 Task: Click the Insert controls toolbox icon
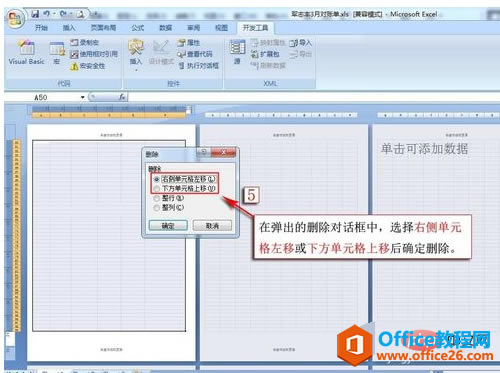pyautogui.click(x=136, y=47)
